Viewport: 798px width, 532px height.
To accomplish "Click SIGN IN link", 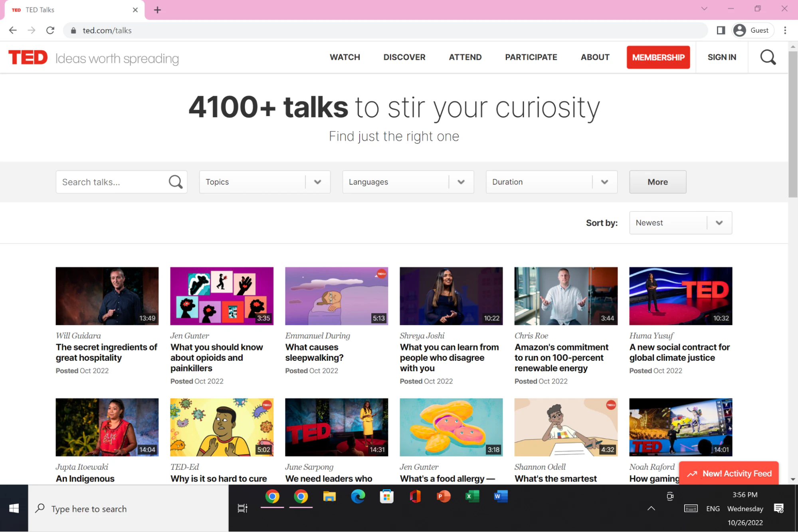I will click(x=721, y=57).
